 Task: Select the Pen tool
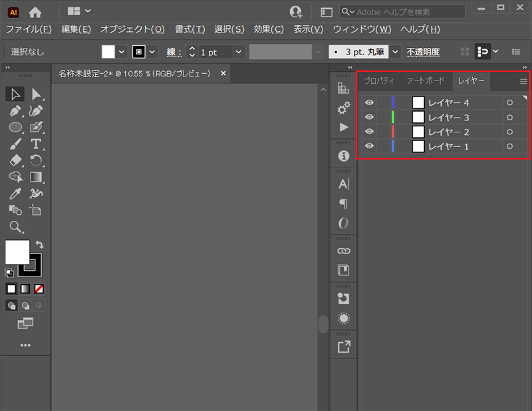(x=15, y=111)
